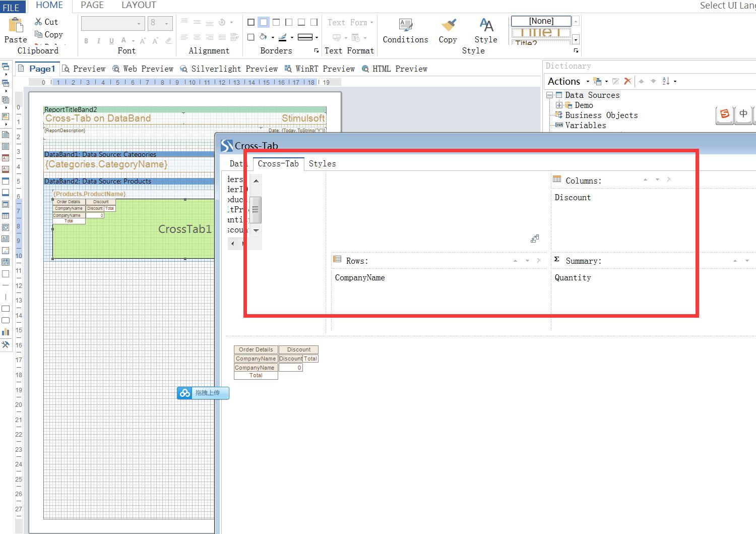756x534 pixels.
Task: Move Columns item up arrow
Action: (x=645, y=180)
